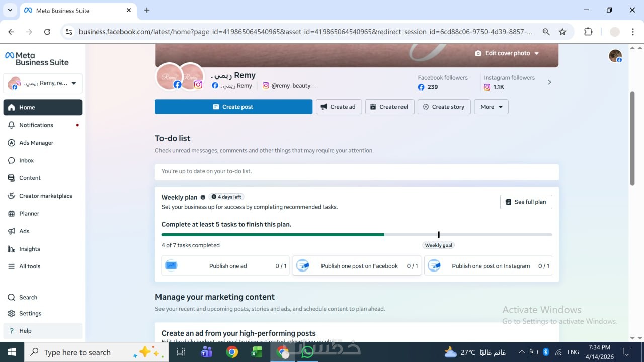The image size is (644, 362).
Task: Open Search in sidebar
Action: coord(43,297)
